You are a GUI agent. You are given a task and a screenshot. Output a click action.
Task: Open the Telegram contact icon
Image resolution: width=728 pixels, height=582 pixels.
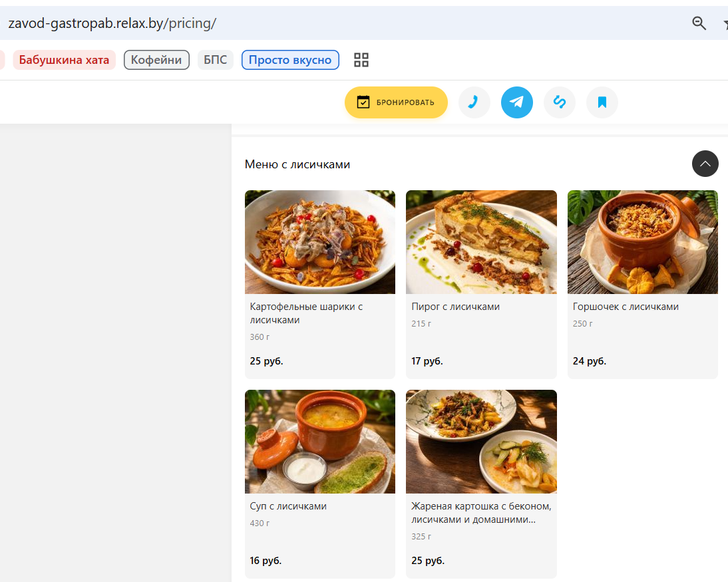point(517,102)
